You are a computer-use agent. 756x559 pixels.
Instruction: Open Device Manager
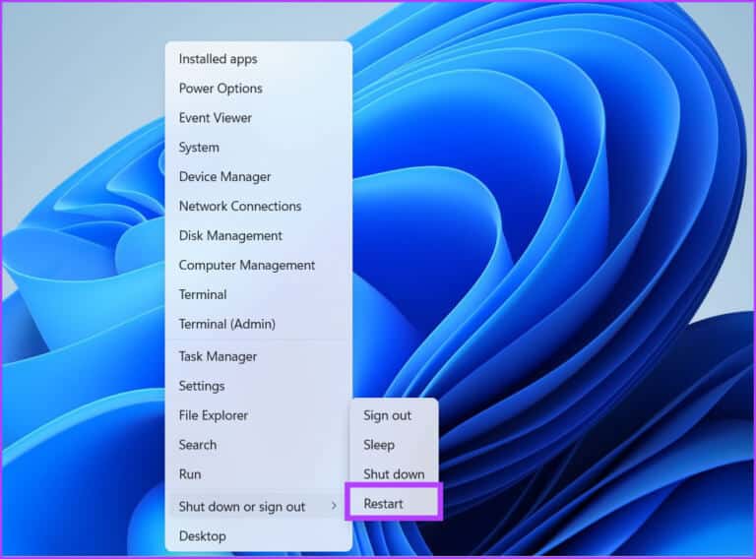point(259,177)
